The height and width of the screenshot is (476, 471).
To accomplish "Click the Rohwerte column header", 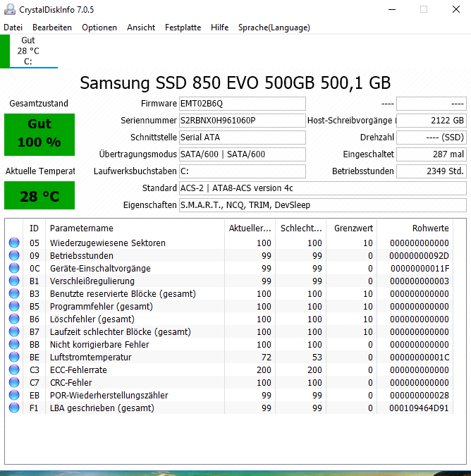I will (415, 228).
